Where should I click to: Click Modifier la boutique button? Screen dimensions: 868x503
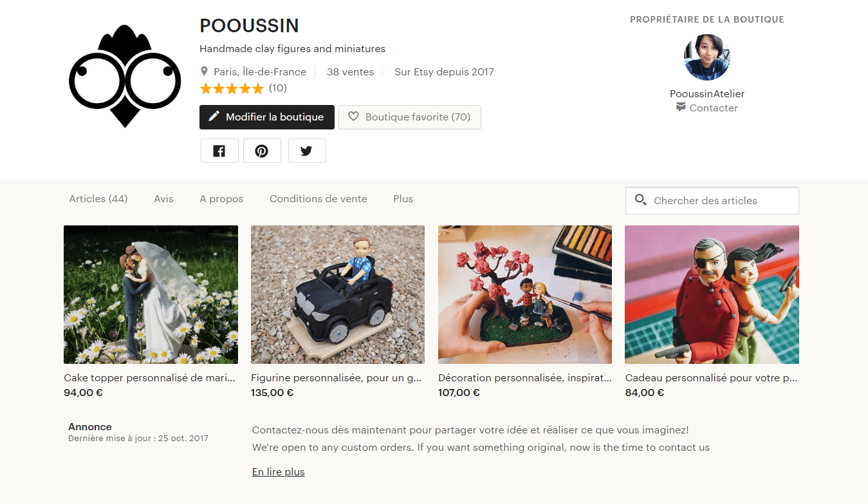tap(266, 117)
